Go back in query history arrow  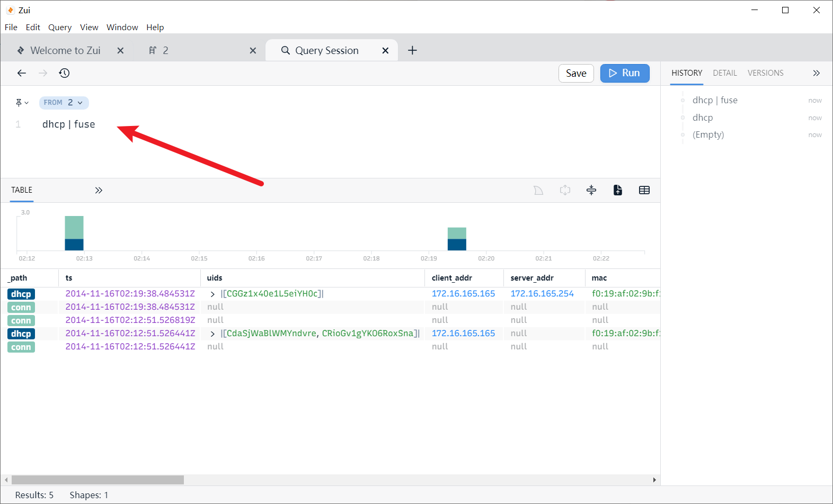click(21, 73)
